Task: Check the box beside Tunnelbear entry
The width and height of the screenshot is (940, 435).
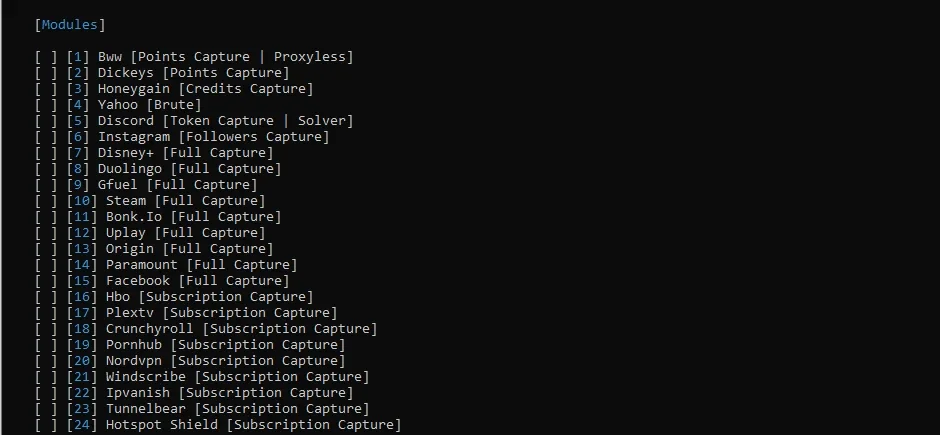Action: pyautogui.click(x=46, y=409)
